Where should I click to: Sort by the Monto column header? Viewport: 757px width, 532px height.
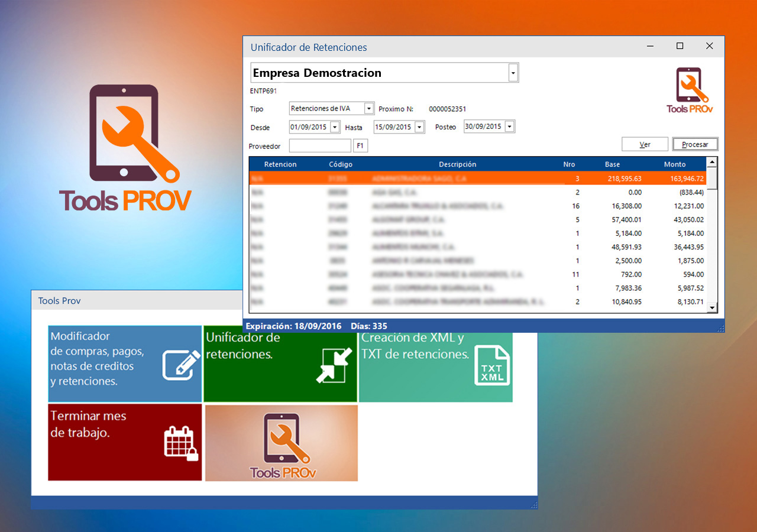point(674,164)
